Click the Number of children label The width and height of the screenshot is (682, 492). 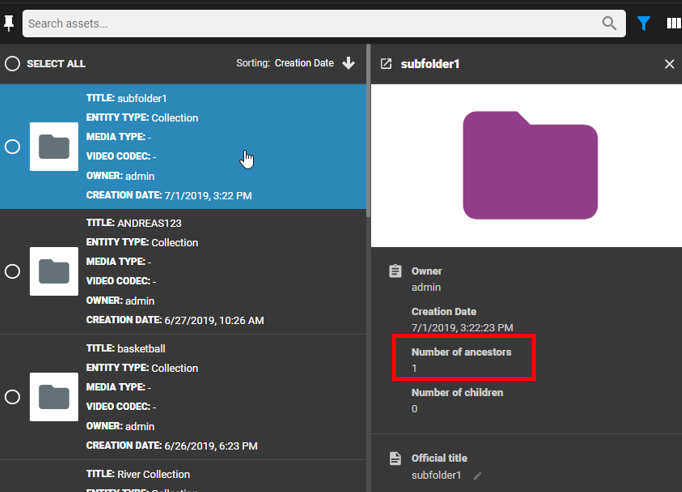pos(457,392)
